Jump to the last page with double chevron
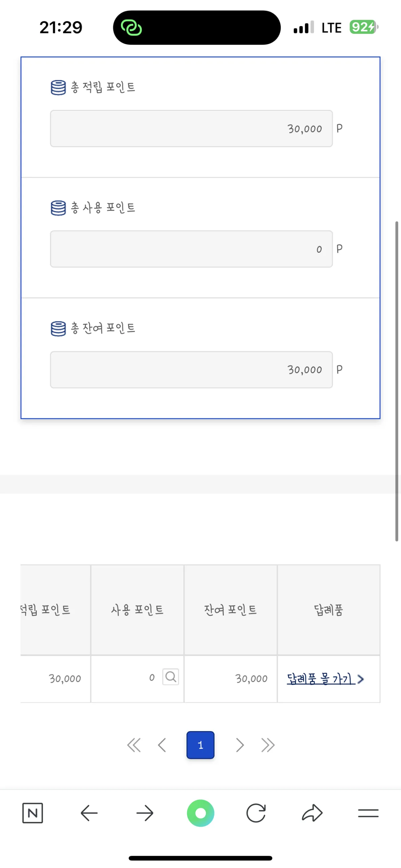 (267, 745)
